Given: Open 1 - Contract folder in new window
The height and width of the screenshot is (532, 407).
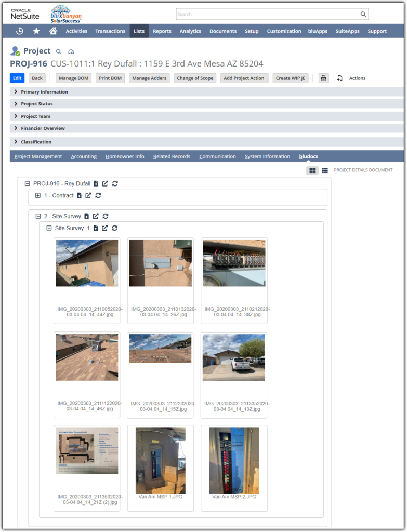Looking at the screenshot, I should 88,195.
